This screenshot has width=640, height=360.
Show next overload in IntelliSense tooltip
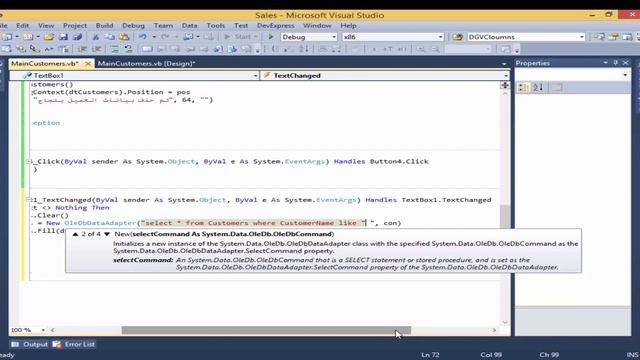(107, 234)
